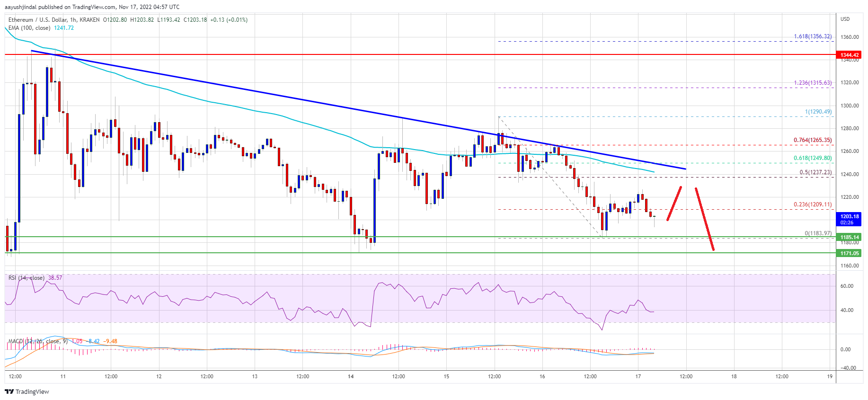This screenshot has width=868, height=400.
Task: Click the published by aayushjindal header text
Action: [92, 7]
